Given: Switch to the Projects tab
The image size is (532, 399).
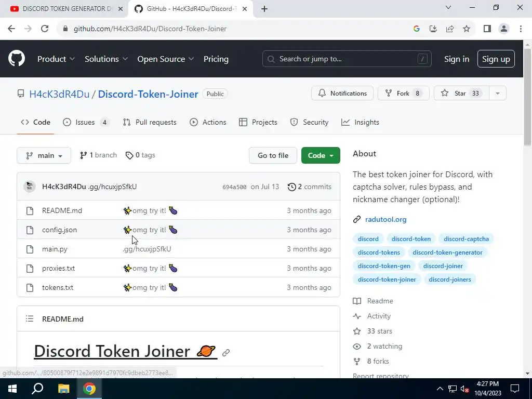Looking at the screenshot, I should pos(258,122).
